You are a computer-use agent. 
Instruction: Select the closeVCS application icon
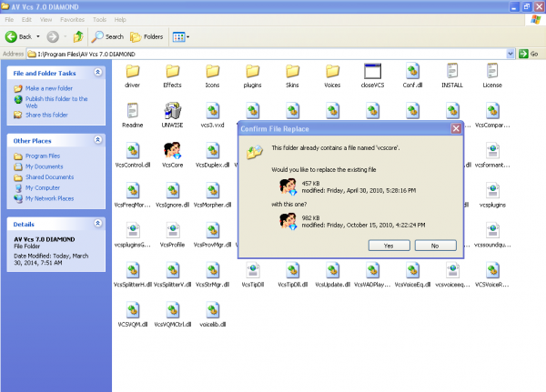tap(372, 72)
